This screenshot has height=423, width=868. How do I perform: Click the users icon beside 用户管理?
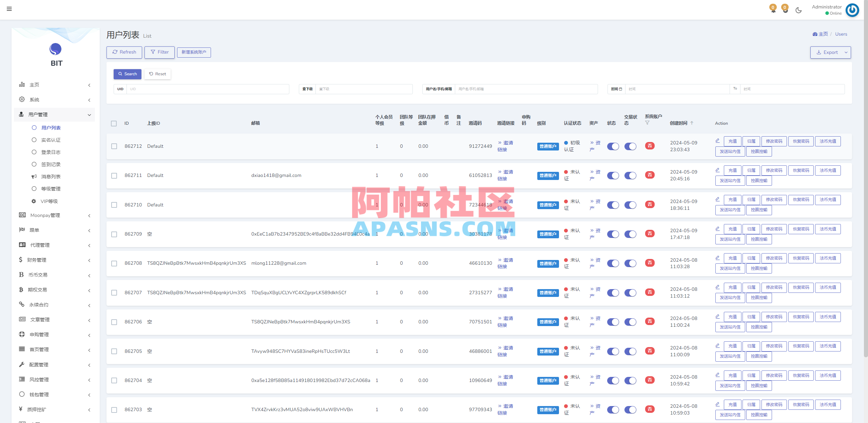coord(21,114)
